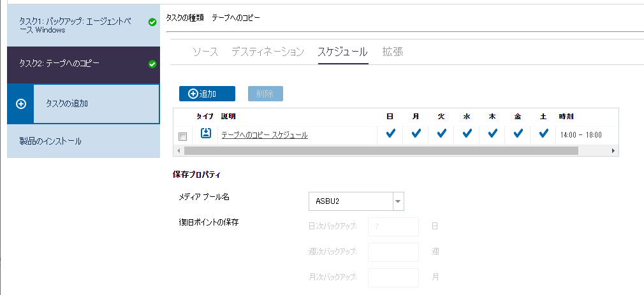Check the テープへのコピー スケジュール row checkbox
This screenshot has width=644, height=295.
coord(183,136)
